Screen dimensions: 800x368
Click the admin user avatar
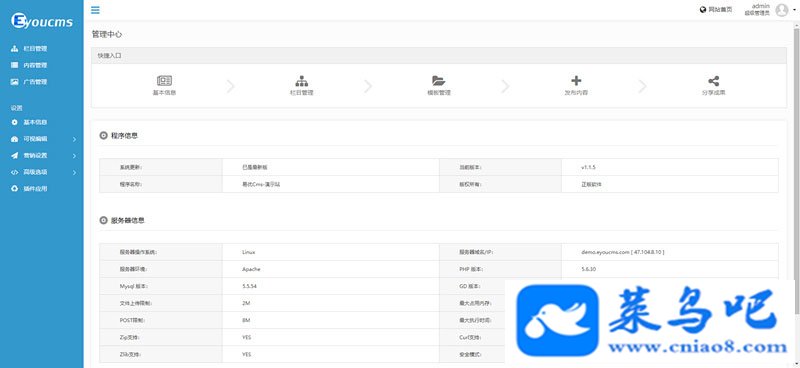782,10
